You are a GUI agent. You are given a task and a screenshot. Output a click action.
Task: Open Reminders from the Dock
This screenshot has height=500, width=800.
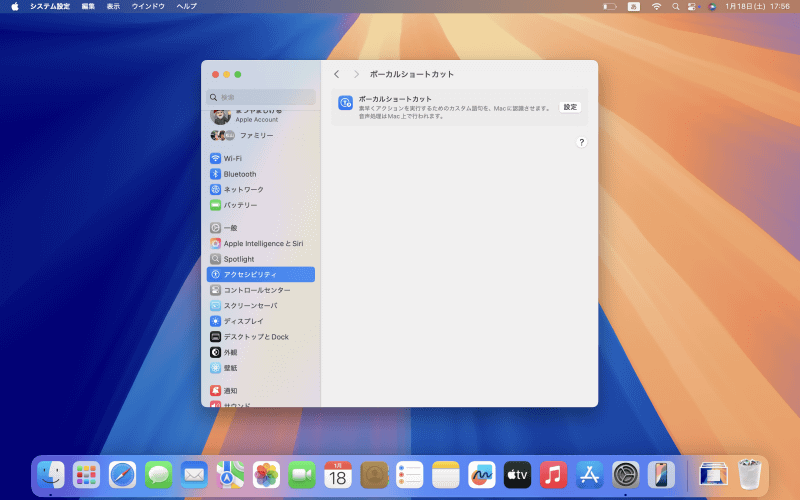click(x=410, y=475)
